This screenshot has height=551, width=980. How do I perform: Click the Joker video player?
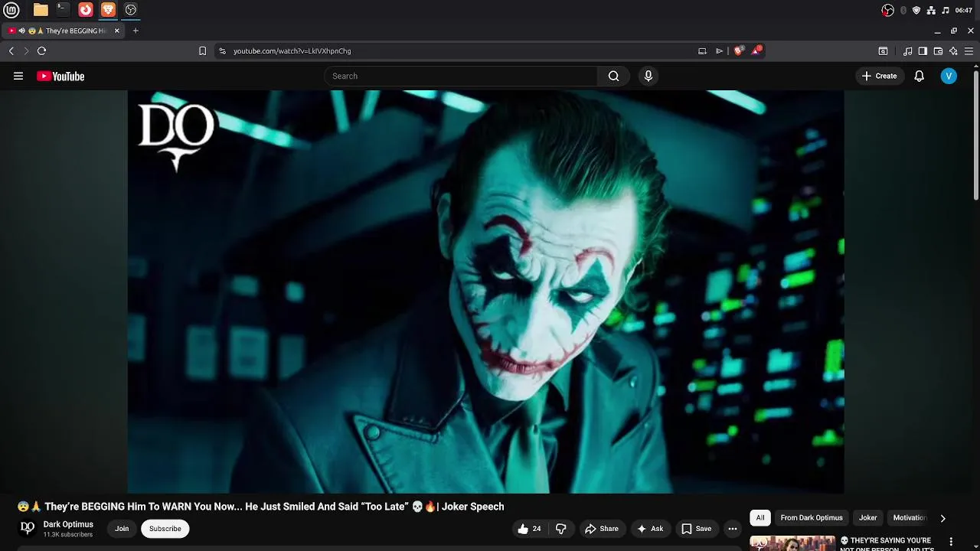pyautogui.click(x=485, y=292)
